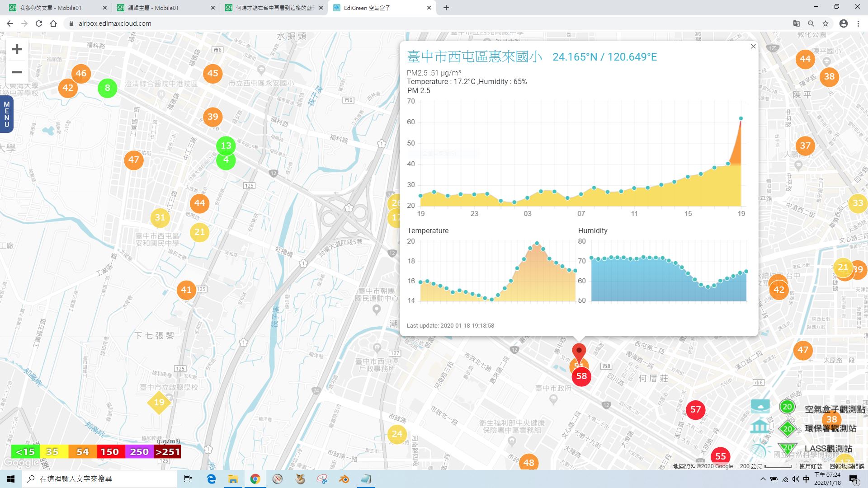Click the translate page icon in address bar
Image resolution: width=868 pixels, height=488 pixels.
pyautogui.click(x=797, y=23)
